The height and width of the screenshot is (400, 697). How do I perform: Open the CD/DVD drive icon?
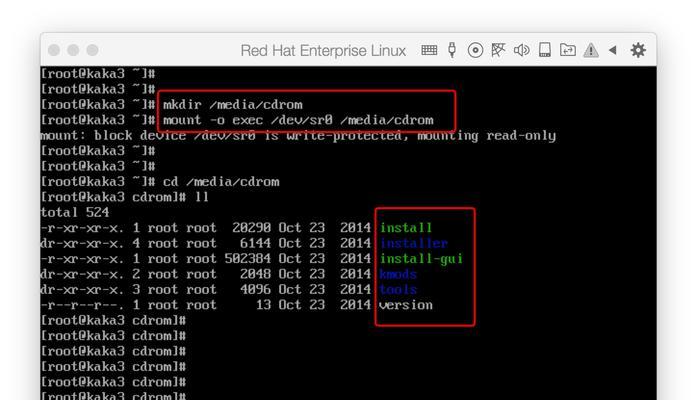(x=475, y=50)
